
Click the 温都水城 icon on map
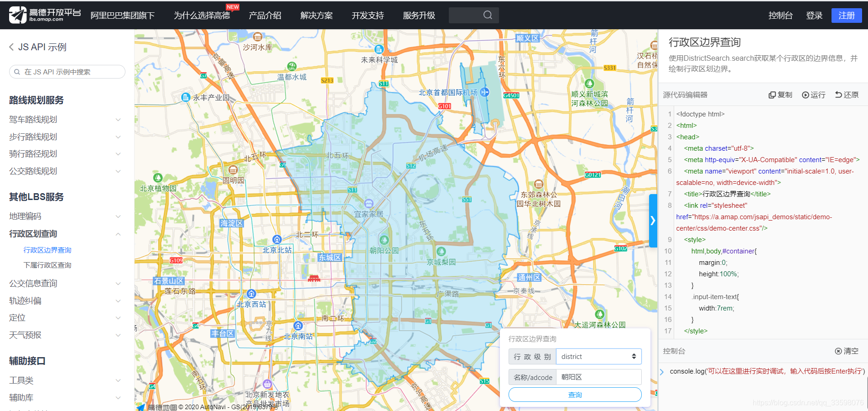click(292, 67)
